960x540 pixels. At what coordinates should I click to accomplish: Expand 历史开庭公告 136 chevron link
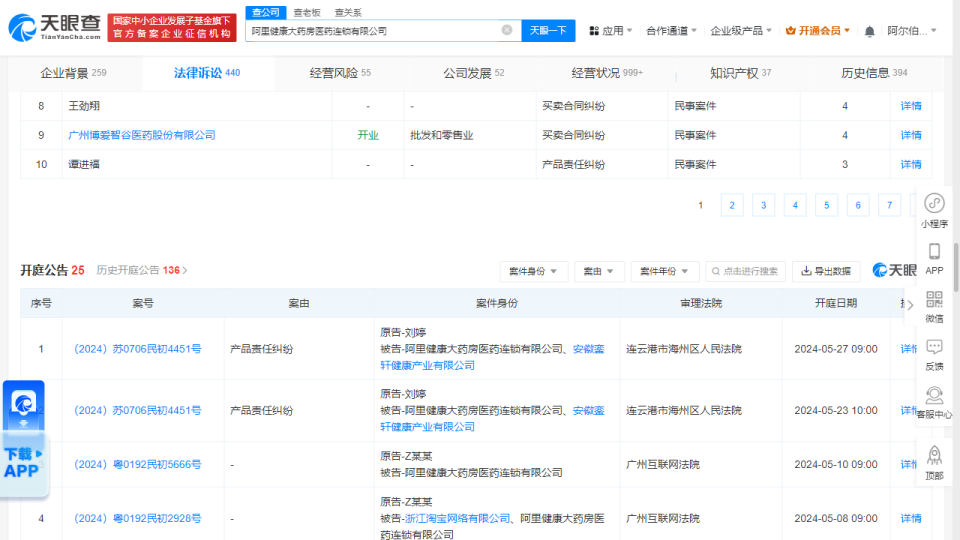coord(142,270)
